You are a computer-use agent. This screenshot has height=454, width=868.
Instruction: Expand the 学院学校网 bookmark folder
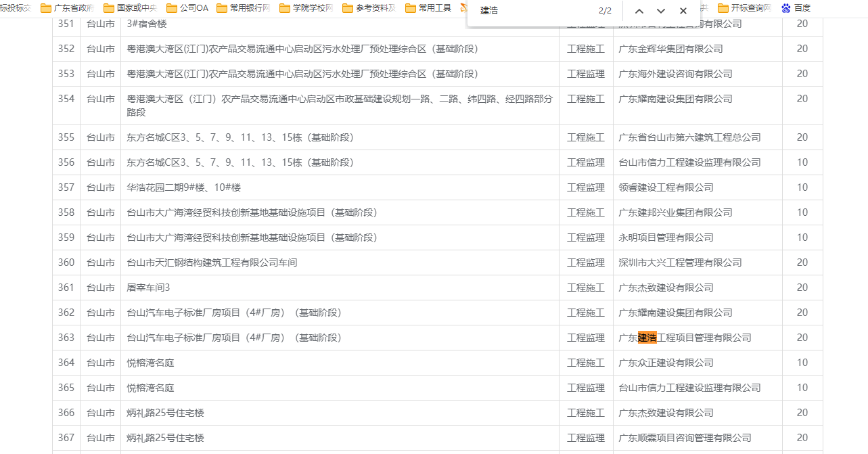(306, 8)
